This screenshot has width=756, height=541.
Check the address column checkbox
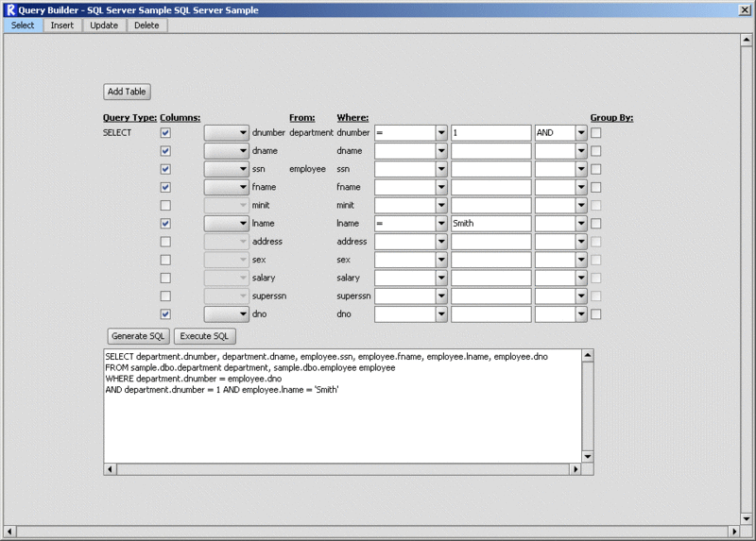[165, 242]
